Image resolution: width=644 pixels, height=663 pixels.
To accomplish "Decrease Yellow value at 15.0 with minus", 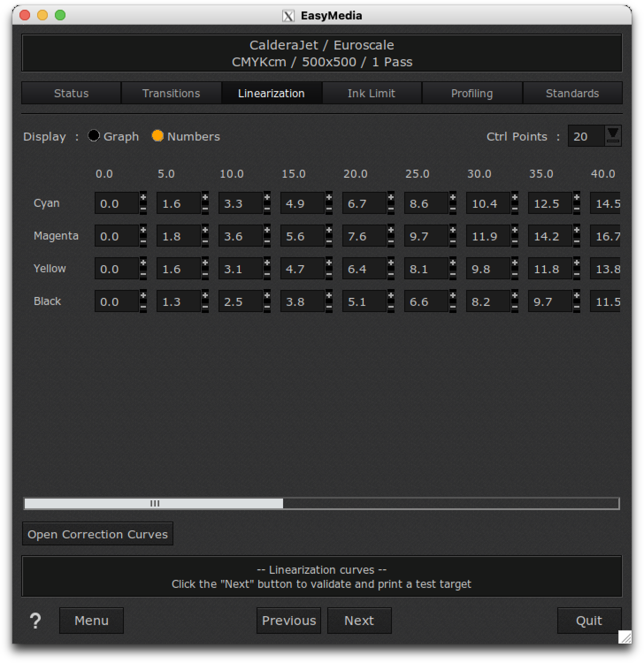I will point(329,274).
